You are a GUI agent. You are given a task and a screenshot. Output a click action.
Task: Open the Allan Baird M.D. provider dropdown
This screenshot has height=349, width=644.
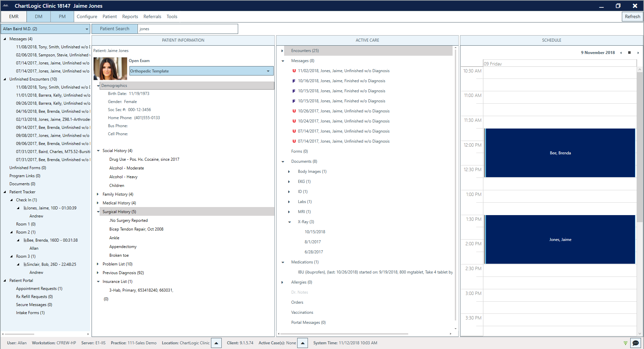tap(87, 29)
